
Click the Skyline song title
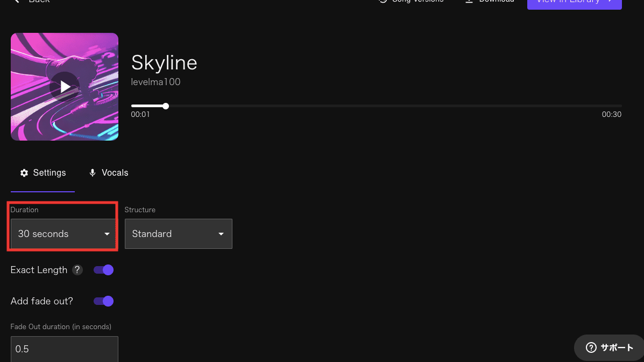[164, 63]
